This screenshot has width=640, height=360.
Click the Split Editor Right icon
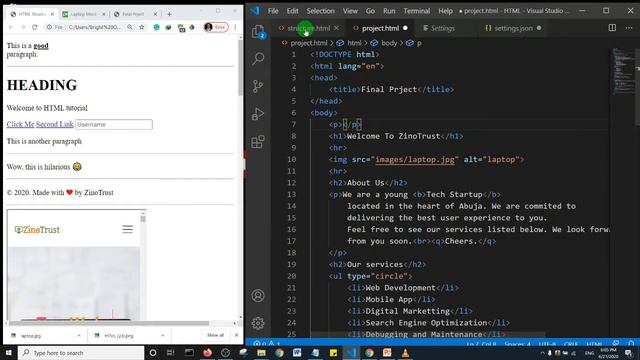pyautogui.click(x=612, y=28)
